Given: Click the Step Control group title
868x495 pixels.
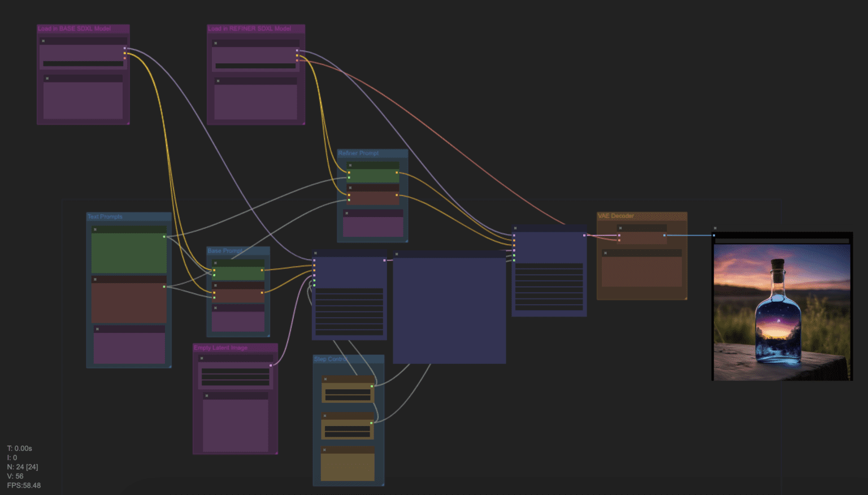Looking at the screenshot, I should click(332, 358).
